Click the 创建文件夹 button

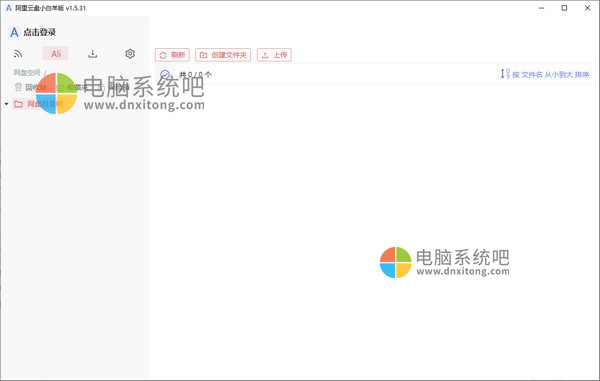tap(223, 55)
